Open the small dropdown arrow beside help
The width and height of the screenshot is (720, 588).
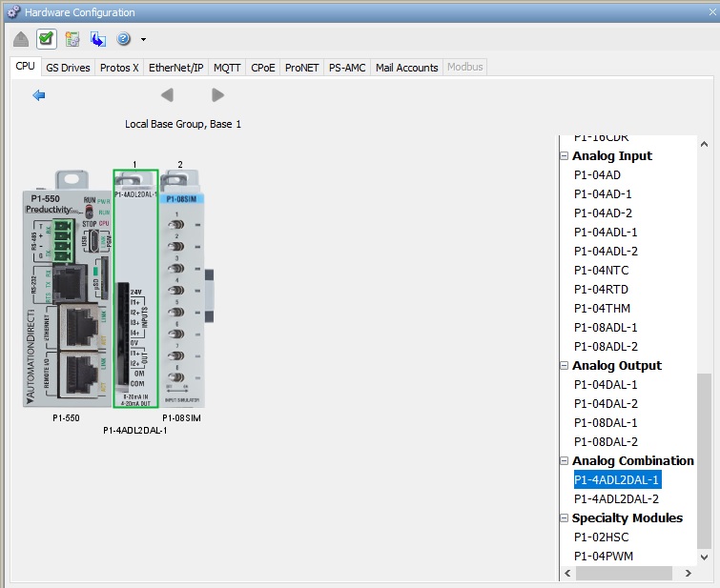pos(144,40)
